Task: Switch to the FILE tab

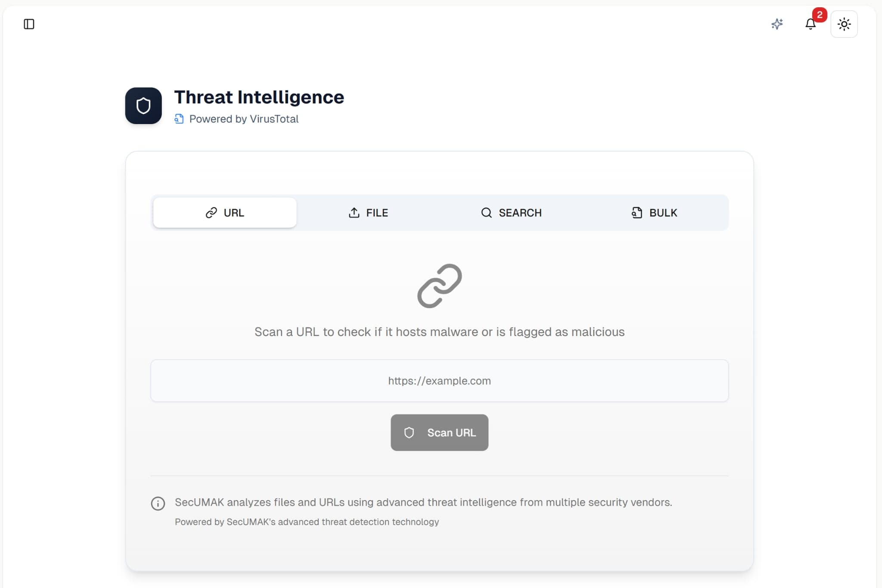Action: 369,212
